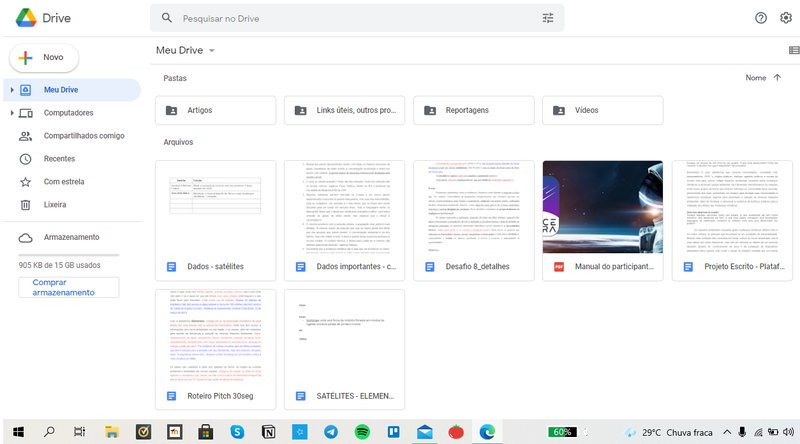This screenshot has width=800, height=444.
Task: Open Trello from taskbar
Action: [393, 432]
